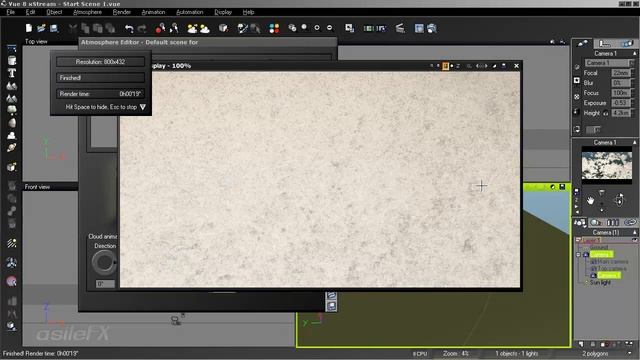Image resolution: width=640 pixels, height=360 pixels.
Task: Open the Object menu
Action: coord(54,12)
